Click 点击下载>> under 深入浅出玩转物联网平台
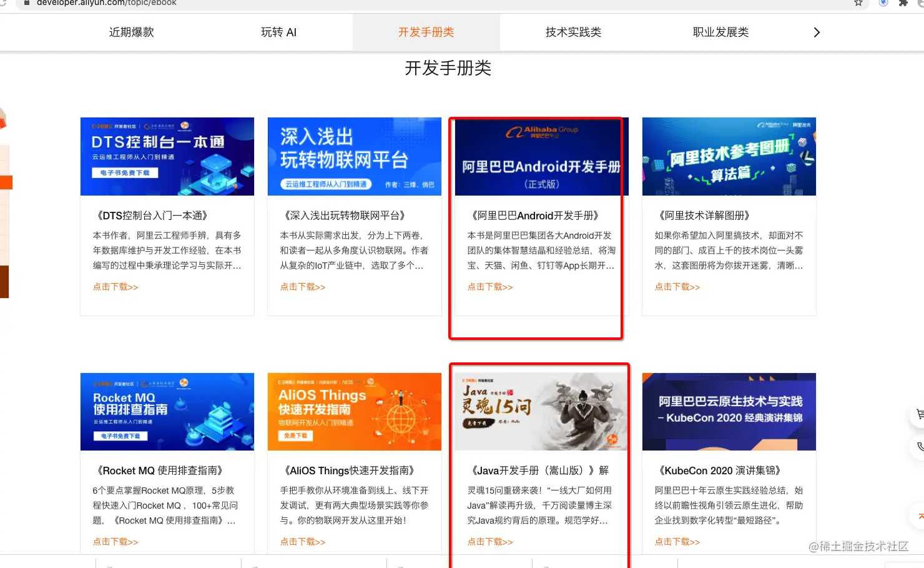924x568 pixels. [303, 287]
